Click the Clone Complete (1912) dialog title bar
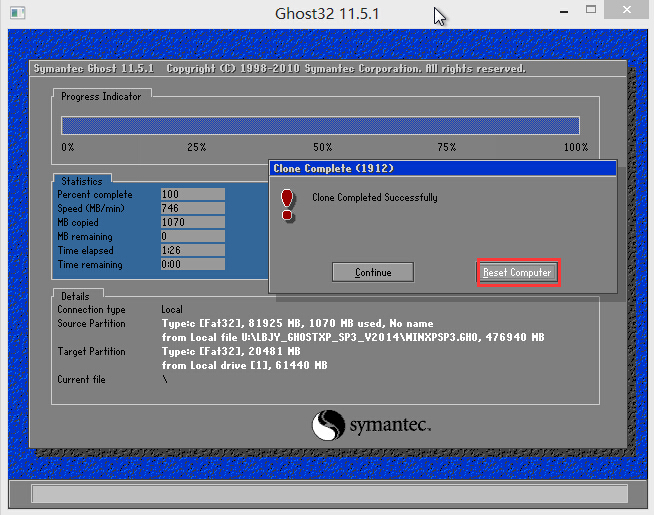Viewport: 654px width, 515px height. click(443, 169)
